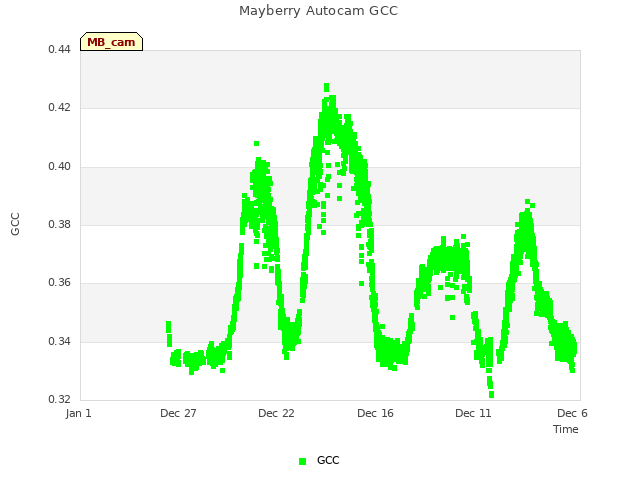640x480 pixels.
Task: Click the GCC legend label
Action: point(328,460)
